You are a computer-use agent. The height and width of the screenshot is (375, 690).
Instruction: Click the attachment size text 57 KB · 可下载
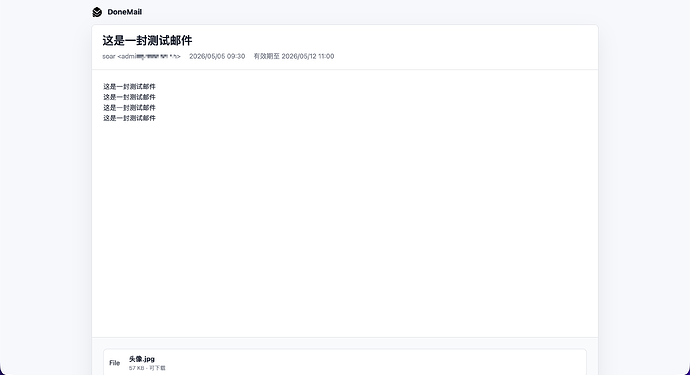pos(147,368)
